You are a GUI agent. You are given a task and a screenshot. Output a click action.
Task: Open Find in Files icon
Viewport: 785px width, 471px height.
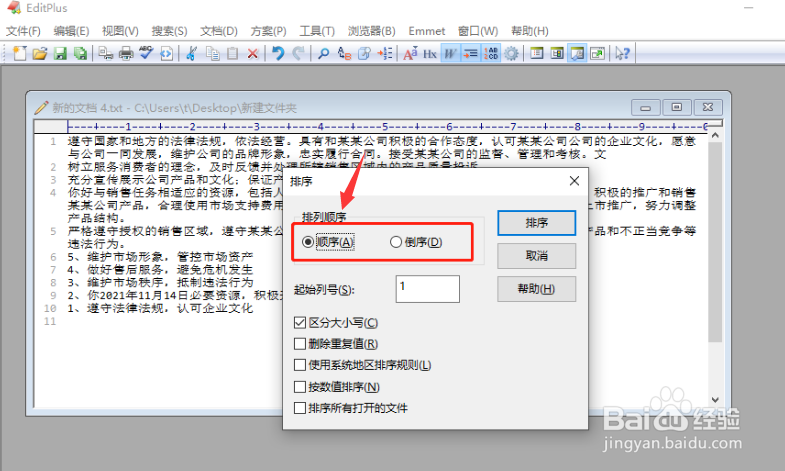click(364, 53)
